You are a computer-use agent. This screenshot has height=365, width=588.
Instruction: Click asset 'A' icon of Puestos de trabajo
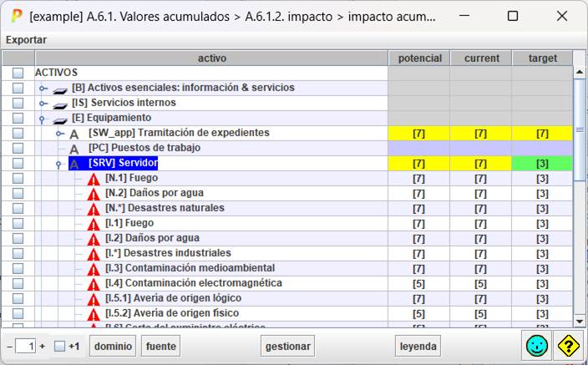(74, 149)
